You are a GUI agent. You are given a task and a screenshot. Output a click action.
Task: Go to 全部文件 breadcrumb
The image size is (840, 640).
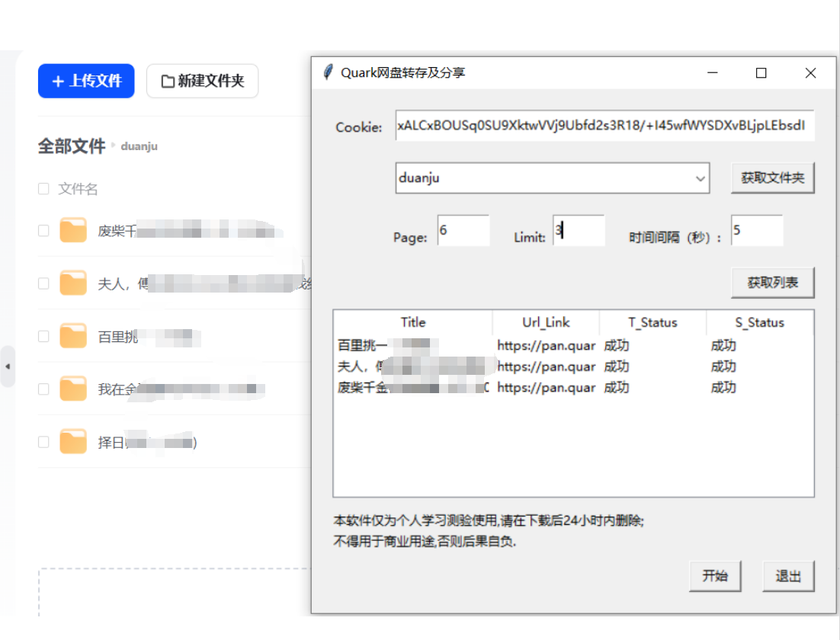(71, 146)
